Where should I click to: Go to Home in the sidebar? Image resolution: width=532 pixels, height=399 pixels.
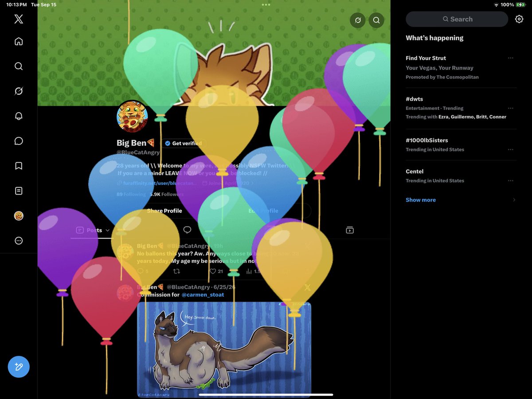tap(19, 41)
